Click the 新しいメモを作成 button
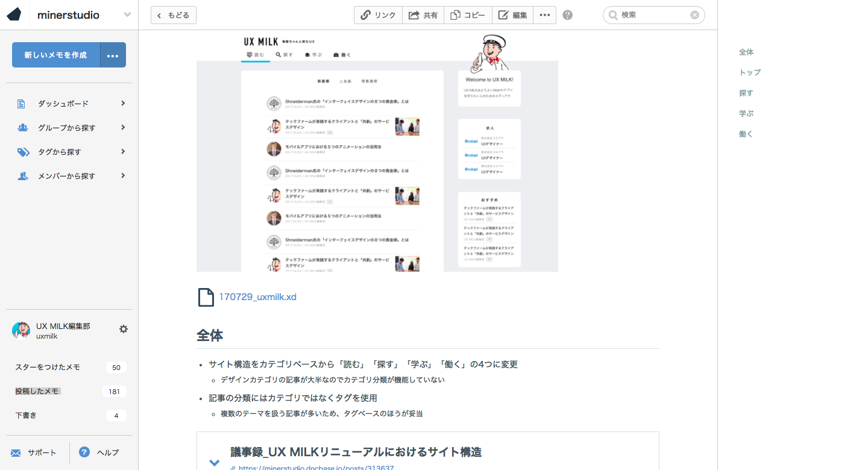This screenshot has width=868, height=470. tap(55, 55)
